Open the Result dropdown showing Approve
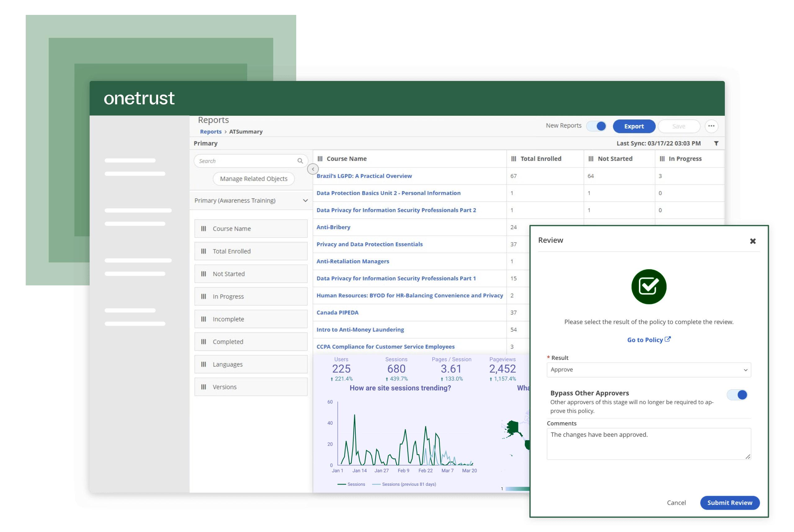 [649, 370]
